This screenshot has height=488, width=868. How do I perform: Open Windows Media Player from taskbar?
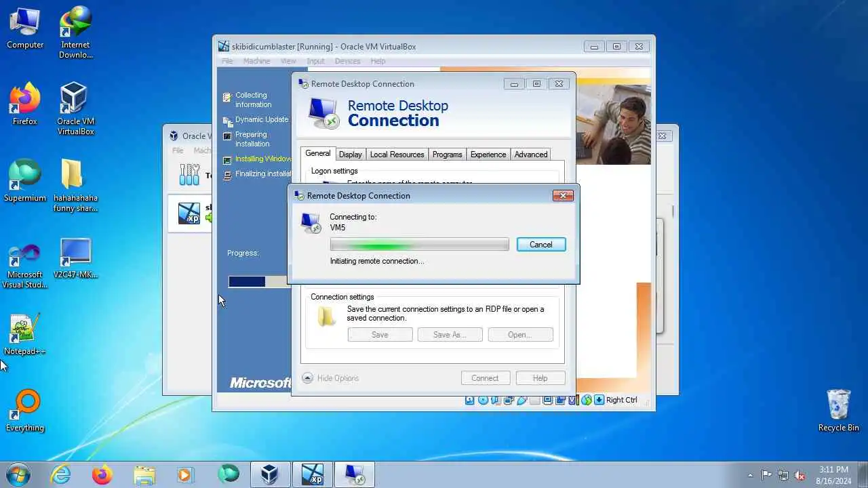(x=186, y=474)
